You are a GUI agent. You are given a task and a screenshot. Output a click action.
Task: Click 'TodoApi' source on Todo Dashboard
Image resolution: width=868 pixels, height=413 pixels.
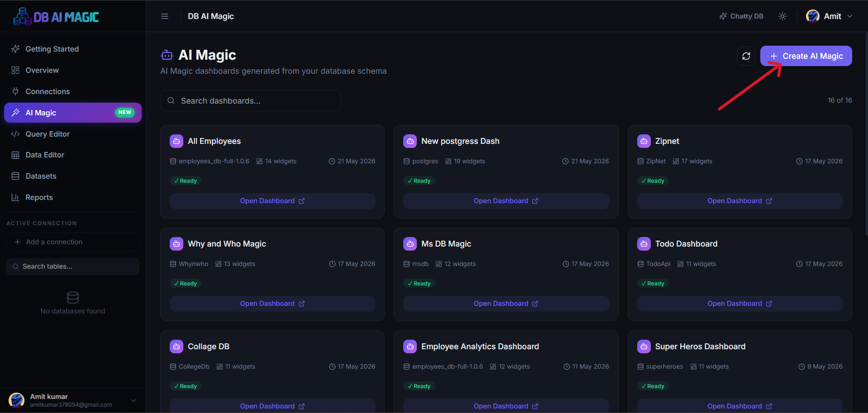(658, 264)
